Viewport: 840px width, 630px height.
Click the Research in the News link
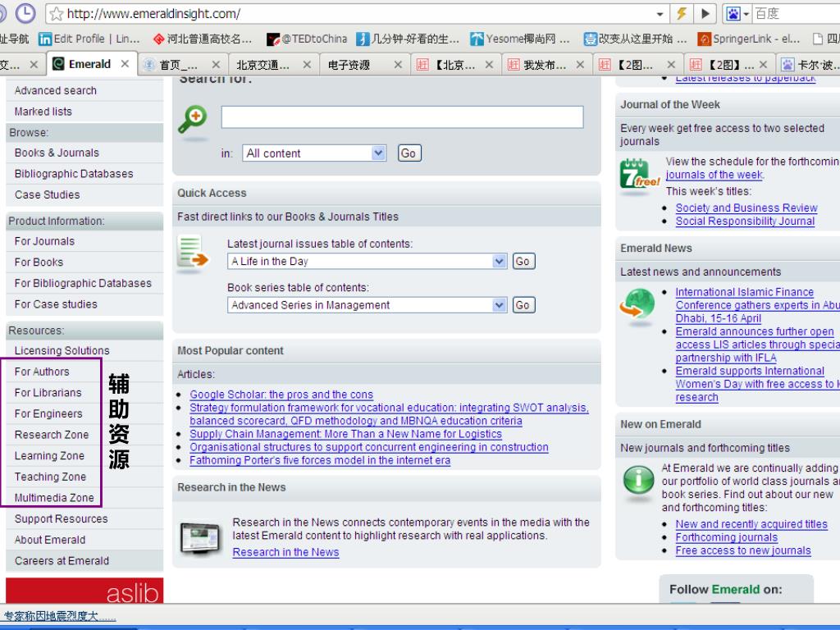click(x=285, y=552)
